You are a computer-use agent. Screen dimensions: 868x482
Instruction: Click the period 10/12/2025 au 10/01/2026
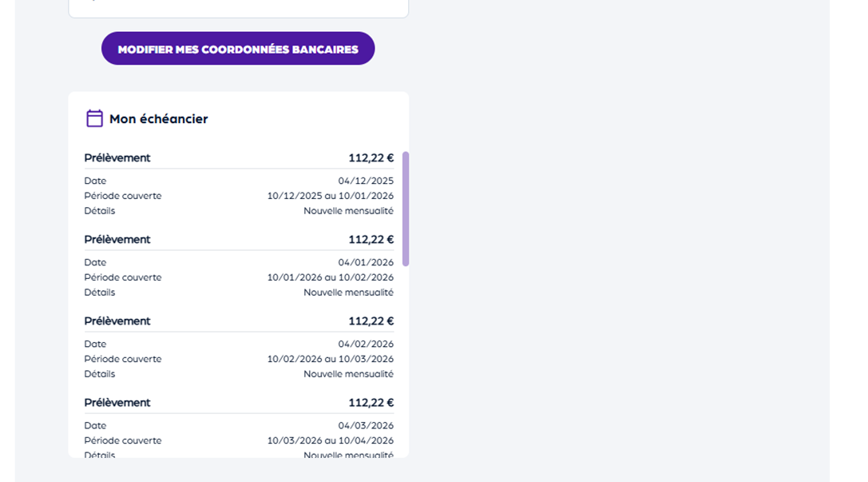(x=330, y=196)
